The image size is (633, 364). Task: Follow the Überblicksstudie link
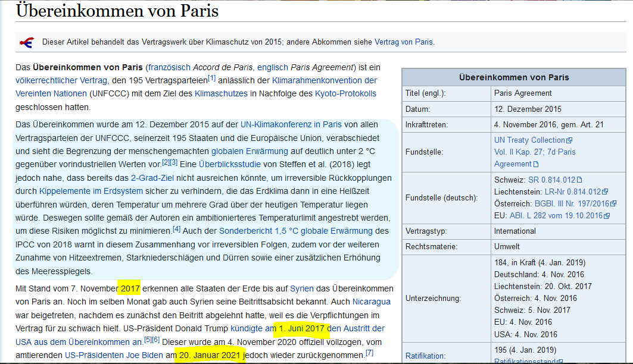pos(230,165)
